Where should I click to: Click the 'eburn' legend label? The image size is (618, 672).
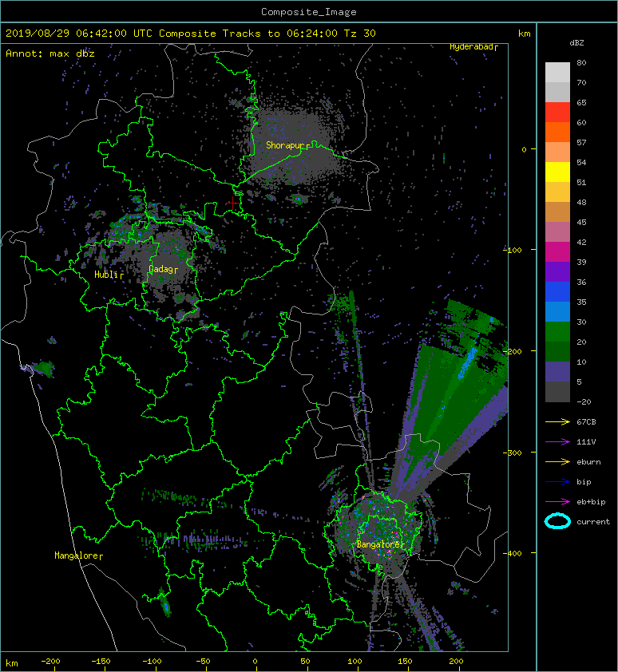click(588, 462)
